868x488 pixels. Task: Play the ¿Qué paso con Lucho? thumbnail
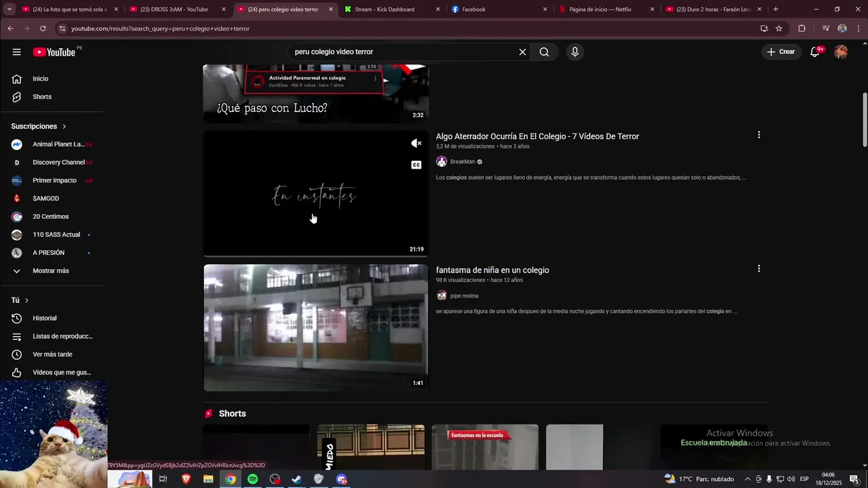pos(316,94)
